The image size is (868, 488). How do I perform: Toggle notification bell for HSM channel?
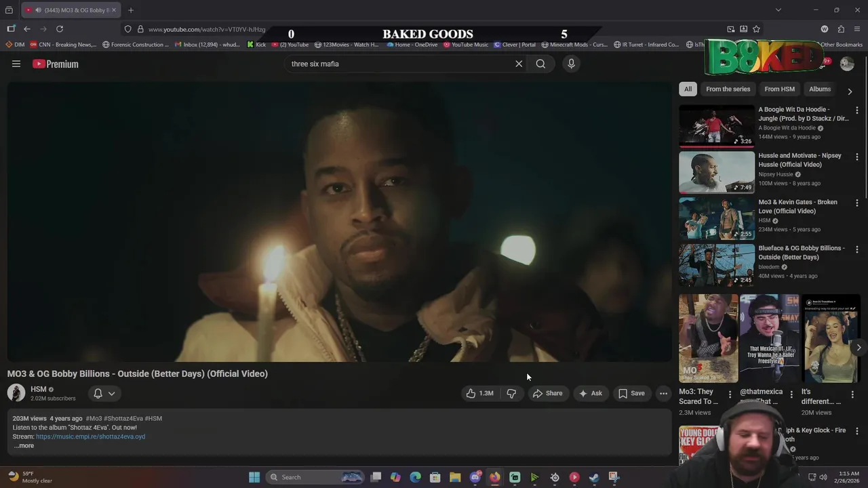tap(98, 393)
